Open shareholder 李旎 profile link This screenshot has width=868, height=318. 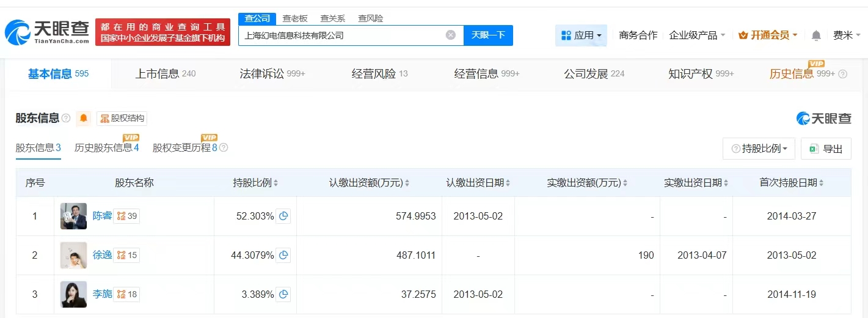pos(102,294)
